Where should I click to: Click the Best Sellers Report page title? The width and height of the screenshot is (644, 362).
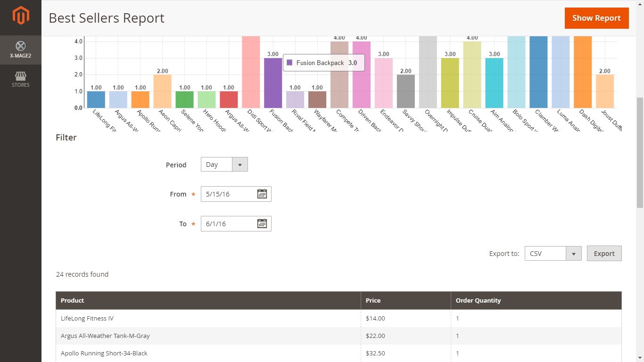click(107, 18)
